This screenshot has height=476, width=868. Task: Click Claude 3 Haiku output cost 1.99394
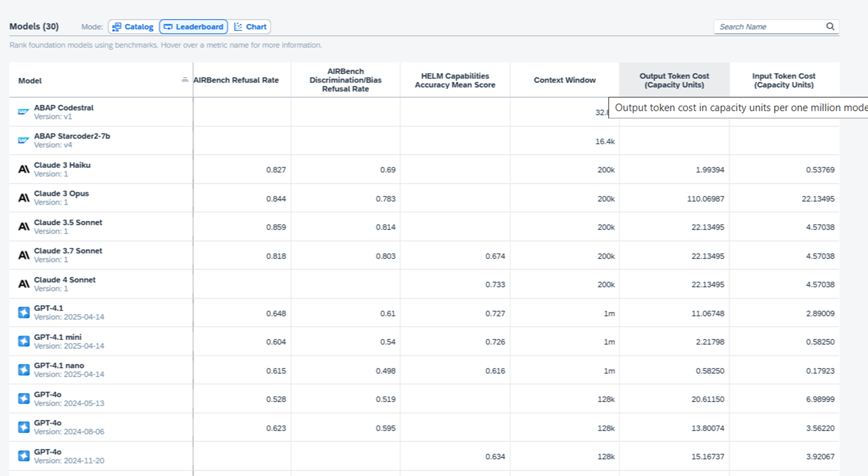coord(710,170)
